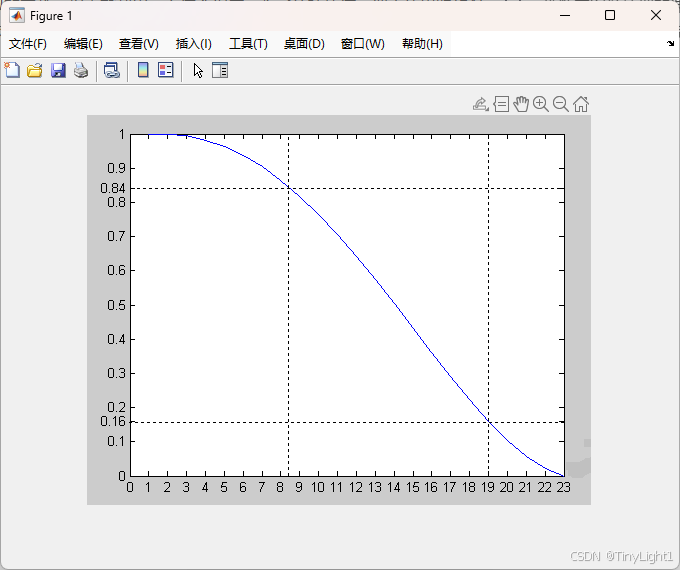Viewport: 680px width, 570px height.
Task: Open the 桌面(D) menu
Action: (x=304, y=44)
